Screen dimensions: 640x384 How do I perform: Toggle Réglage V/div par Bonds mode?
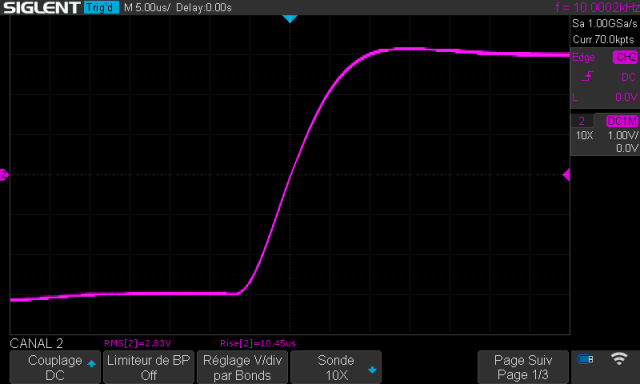tap(242, 367)
